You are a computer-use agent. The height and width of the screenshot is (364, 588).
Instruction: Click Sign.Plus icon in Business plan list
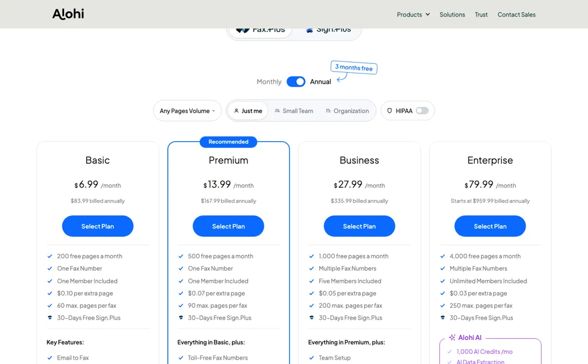(x=311, y=317)
